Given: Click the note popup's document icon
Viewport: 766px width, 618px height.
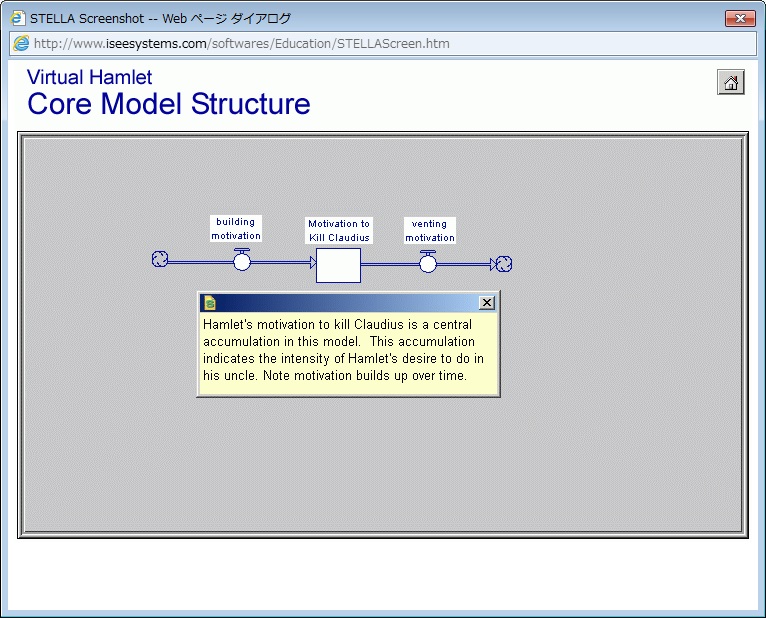Looking at the screenshot, I should coord(210,303).
